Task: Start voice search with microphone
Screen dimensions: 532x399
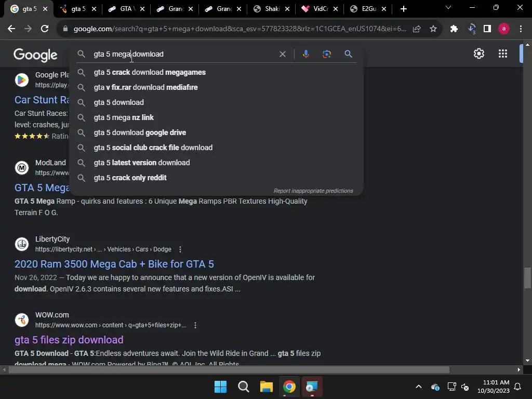Action: click(305, 54)
